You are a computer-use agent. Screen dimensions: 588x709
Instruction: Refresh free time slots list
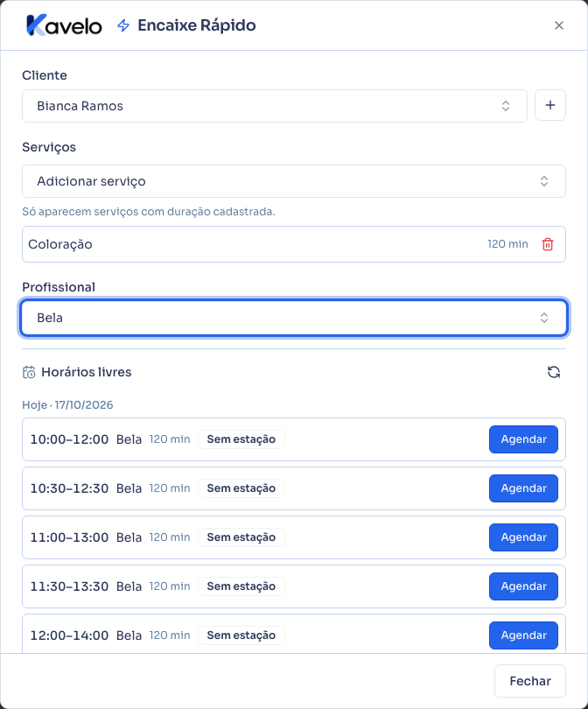[x=554, y=372]
